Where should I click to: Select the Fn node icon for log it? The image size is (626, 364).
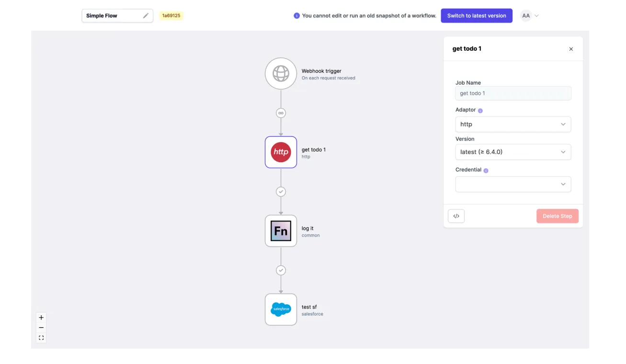click(281, 231)
